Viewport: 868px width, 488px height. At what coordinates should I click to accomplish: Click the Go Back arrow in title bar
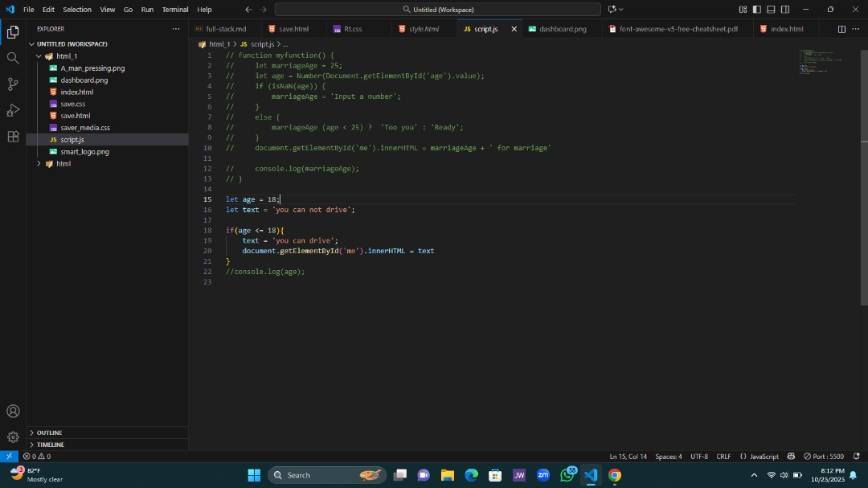tap(248, 10)
